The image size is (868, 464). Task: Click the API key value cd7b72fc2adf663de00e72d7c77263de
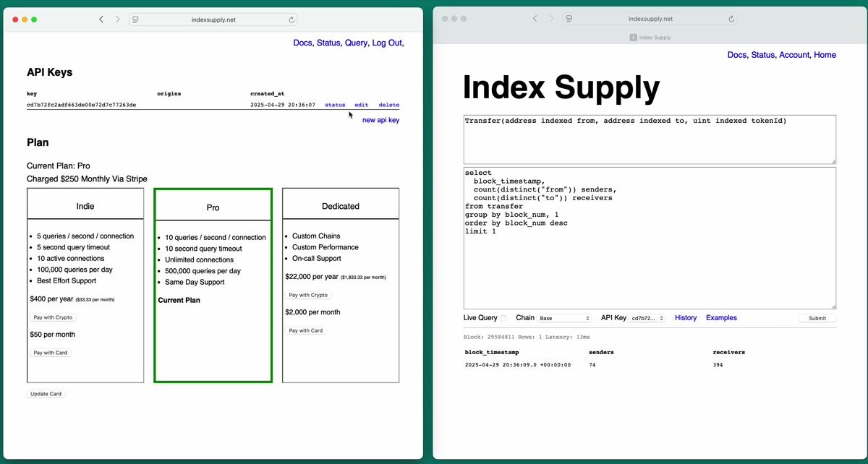[x=81, y=105]
